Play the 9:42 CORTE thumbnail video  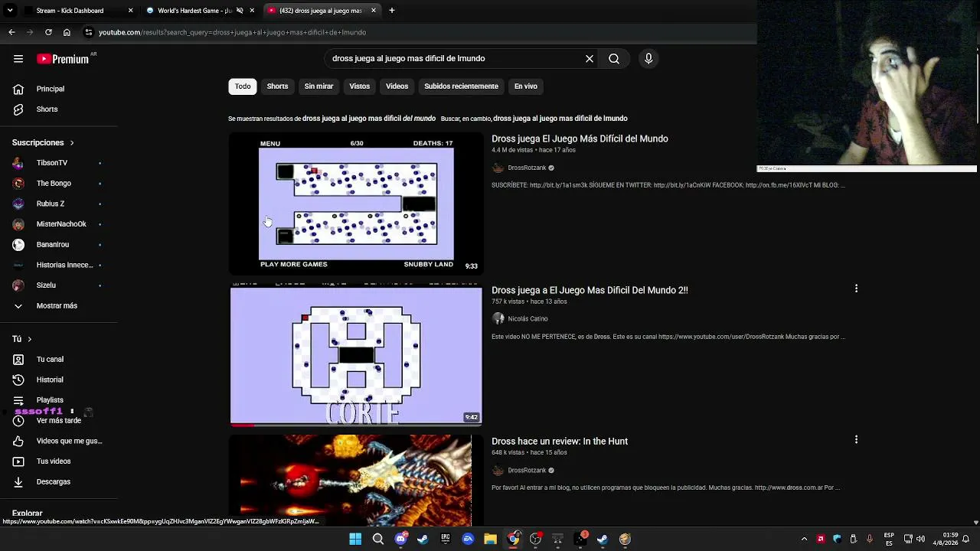tap(356, 355)
